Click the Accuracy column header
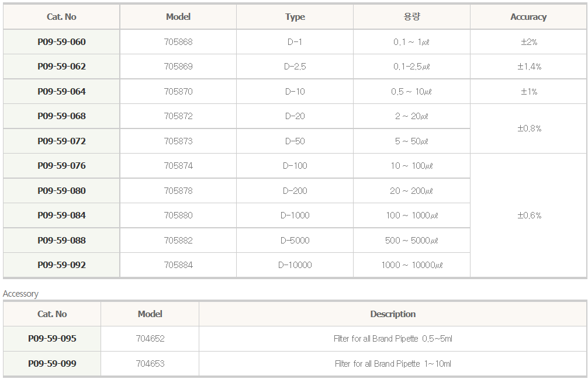Viewport: 588px width, 379px height. pyautogui.click(x=528, y=17)
